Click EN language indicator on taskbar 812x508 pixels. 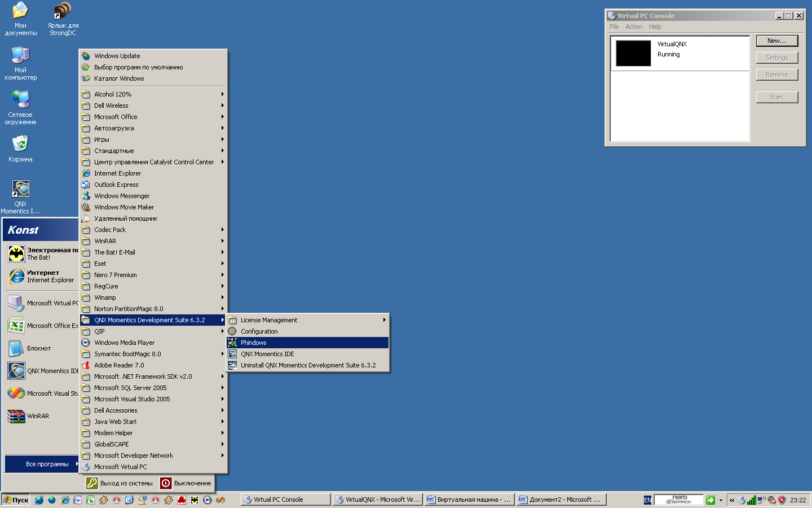pos(647,500)
